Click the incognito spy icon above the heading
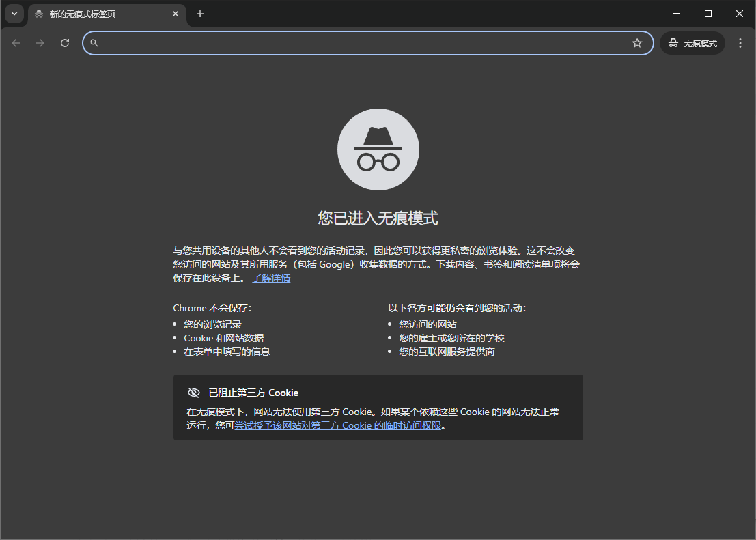Viewport: 756px width, 540px height. (x=378, y=149)
